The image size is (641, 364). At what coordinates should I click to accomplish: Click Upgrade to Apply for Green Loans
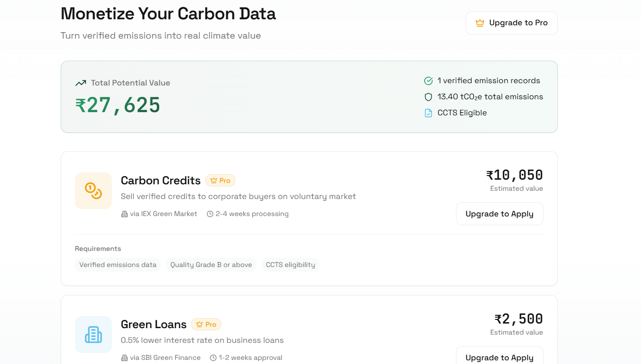tap(499, 357)
